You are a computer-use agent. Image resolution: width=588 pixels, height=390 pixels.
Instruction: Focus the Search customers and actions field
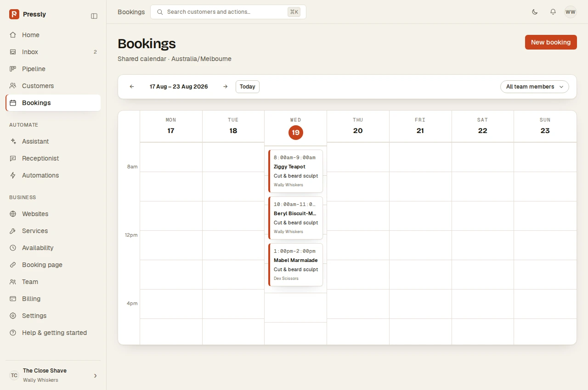point(228,12)
